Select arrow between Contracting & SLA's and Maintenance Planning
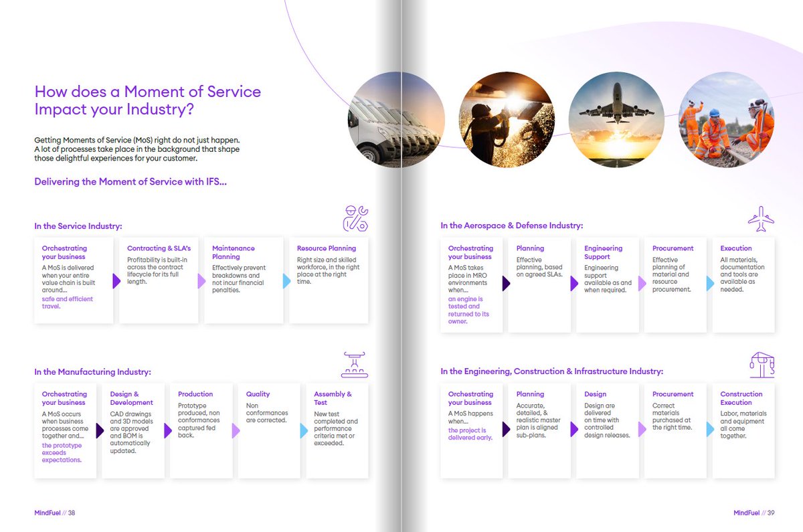This screenshot has width=803, height=532. 201,281
